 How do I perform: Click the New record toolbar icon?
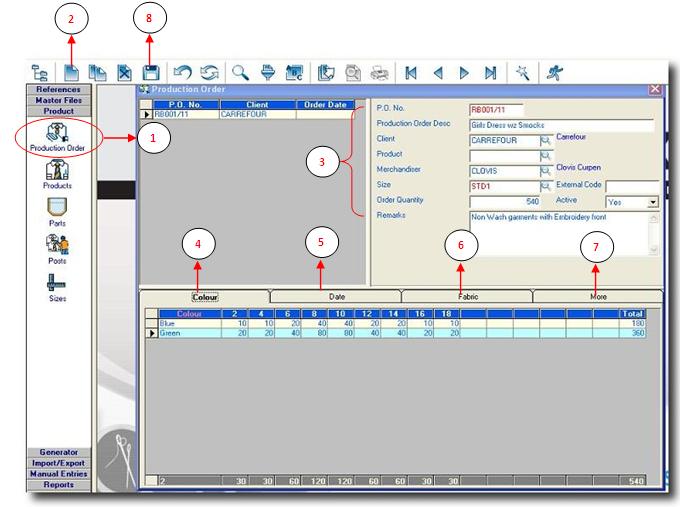[x=71, y=73]
